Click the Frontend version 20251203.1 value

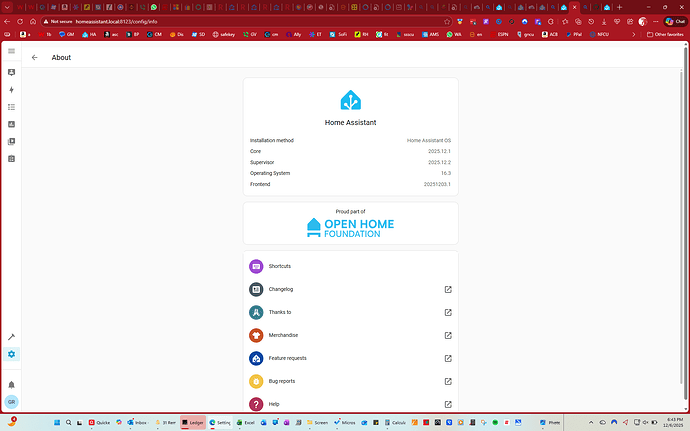click(x=437, y=184)
